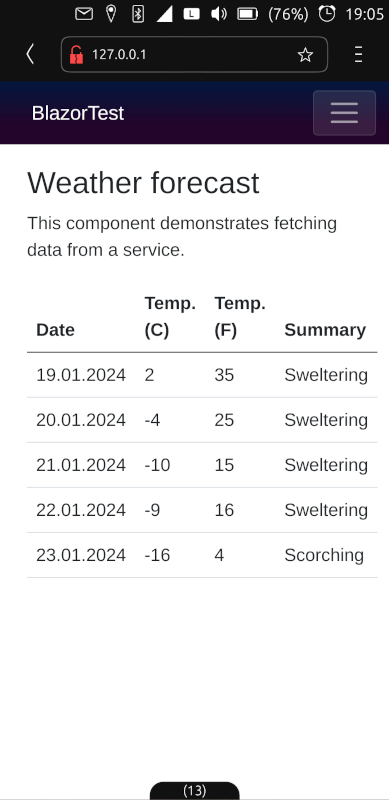Click the mail notification status icon
389x800 pixels.
pyautogui.click(x=84, y=14)
